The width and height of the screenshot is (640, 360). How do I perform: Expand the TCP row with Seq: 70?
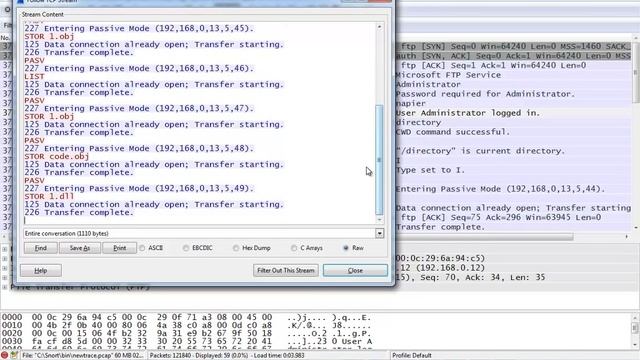click(5, 277)
